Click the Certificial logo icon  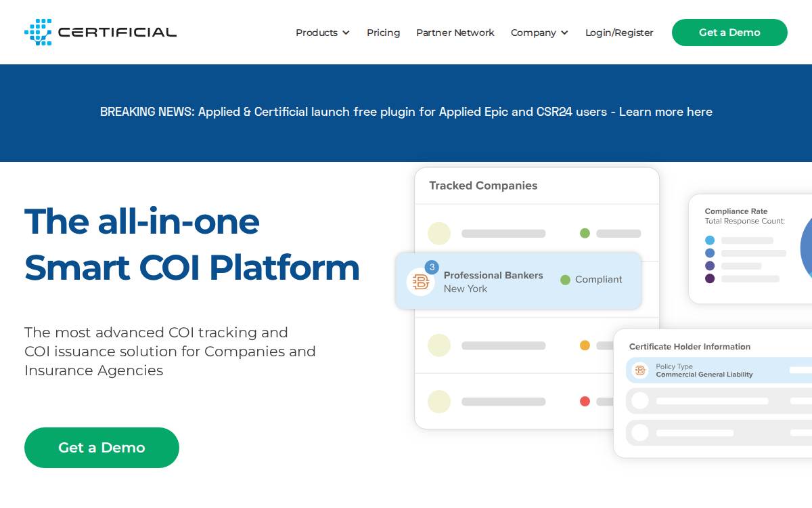pyautogui.click(x=38, y=32)
